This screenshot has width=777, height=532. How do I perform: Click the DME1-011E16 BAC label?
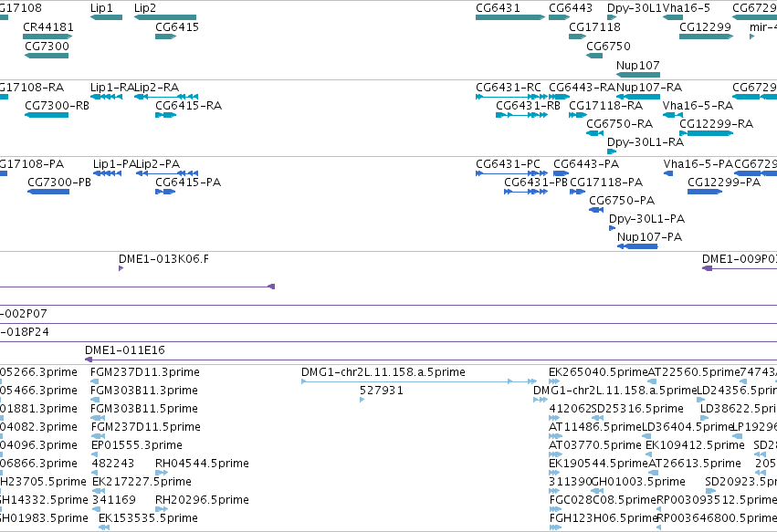(125, 350)
